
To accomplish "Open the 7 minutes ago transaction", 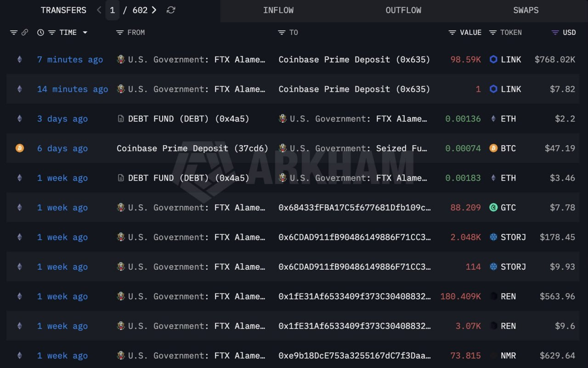I will (70, 60).
